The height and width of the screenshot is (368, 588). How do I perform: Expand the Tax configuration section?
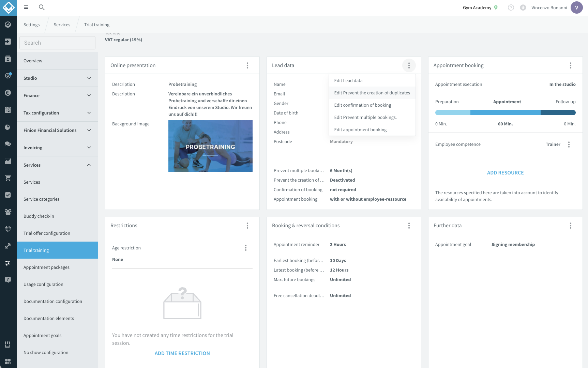57,113
